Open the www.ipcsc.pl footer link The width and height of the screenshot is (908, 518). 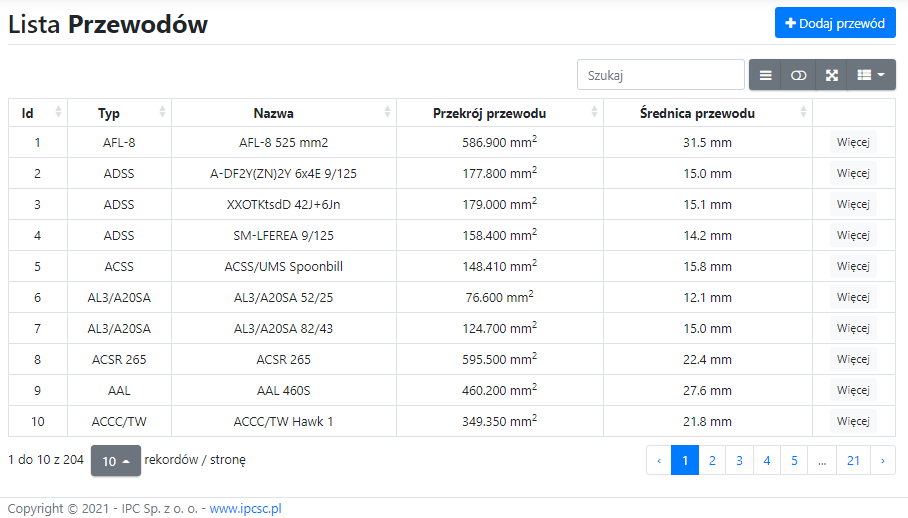(x=245, y=508)
